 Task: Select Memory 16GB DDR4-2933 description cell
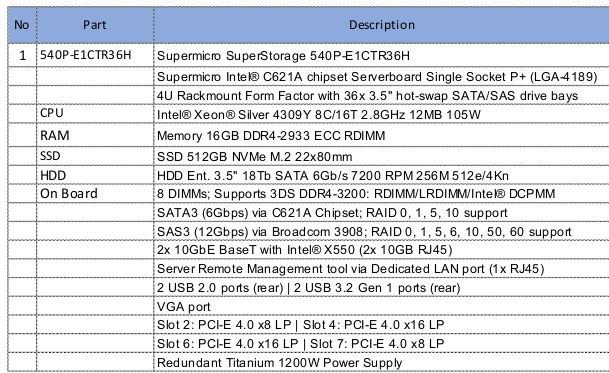[381, 135]
